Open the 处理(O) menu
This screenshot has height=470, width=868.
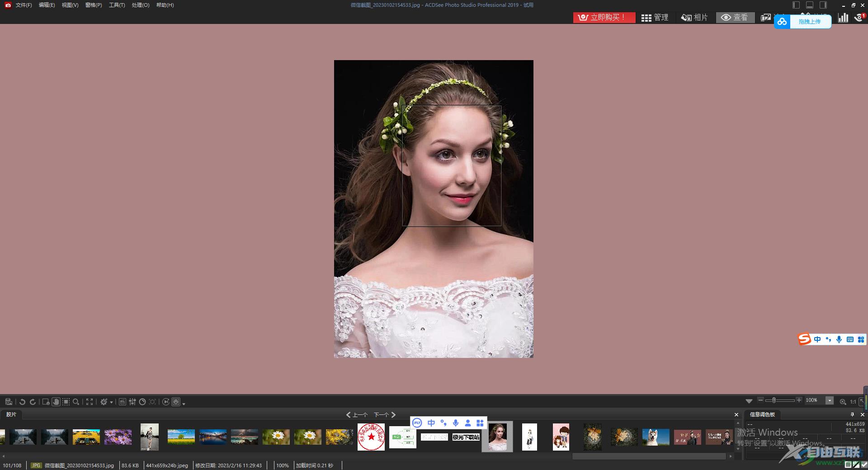[x=141, y=5]
